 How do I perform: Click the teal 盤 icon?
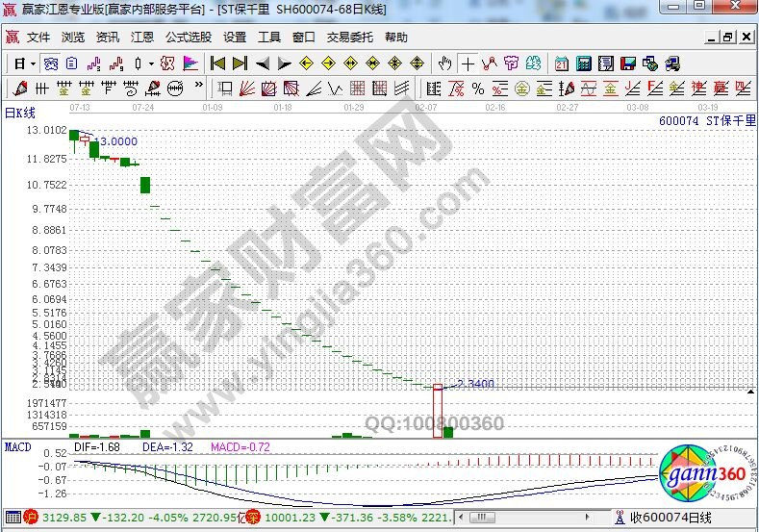click(534, 63)
